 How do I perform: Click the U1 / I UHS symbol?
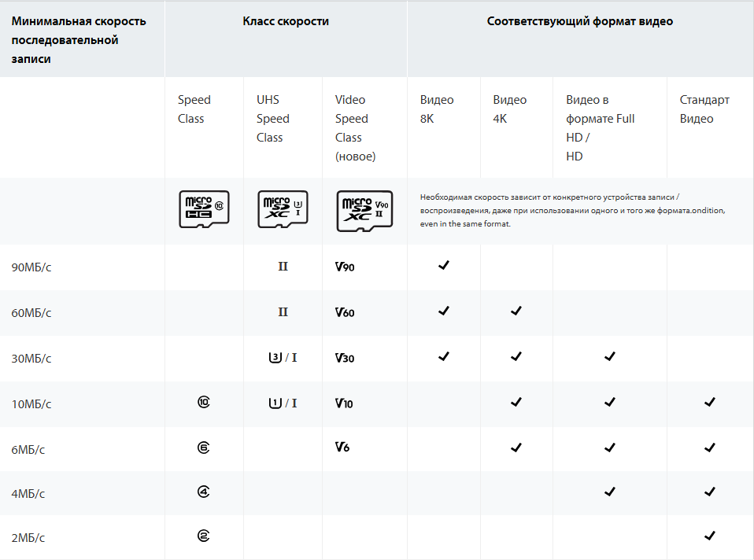tap(283, 403)
